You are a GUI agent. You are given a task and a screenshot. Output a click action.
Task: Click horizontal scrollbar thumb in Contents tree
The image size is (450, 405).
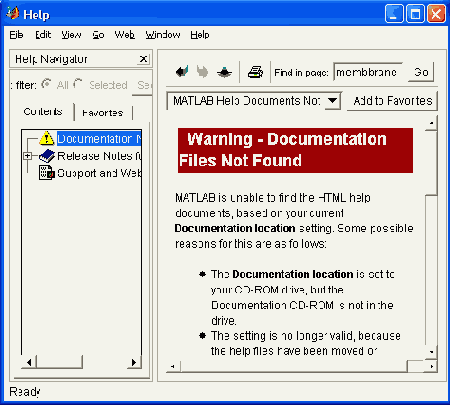tap(59, 362)
